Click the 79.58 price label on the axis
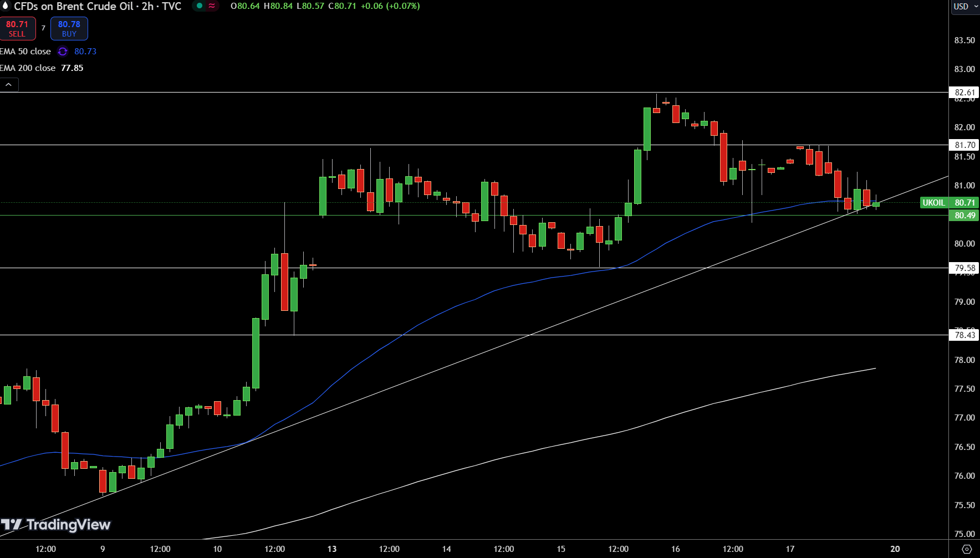 click(964, 268)
